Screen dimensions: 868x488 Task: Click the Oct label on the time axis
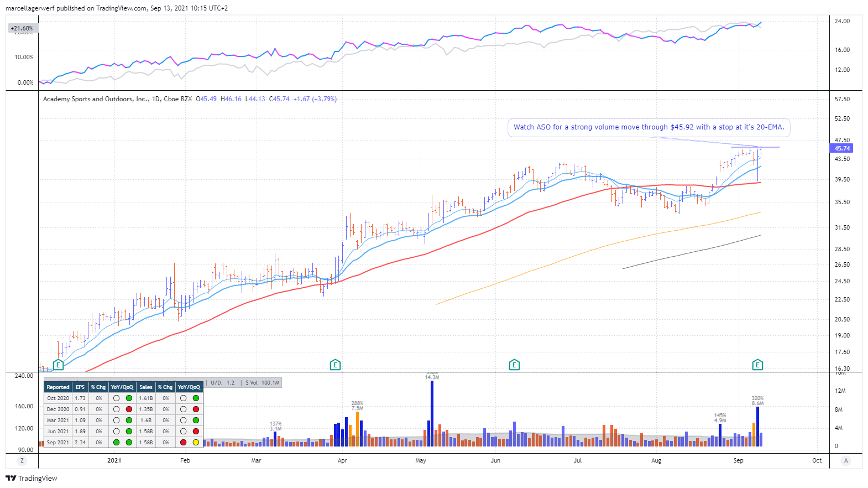(x=817, y=460)
